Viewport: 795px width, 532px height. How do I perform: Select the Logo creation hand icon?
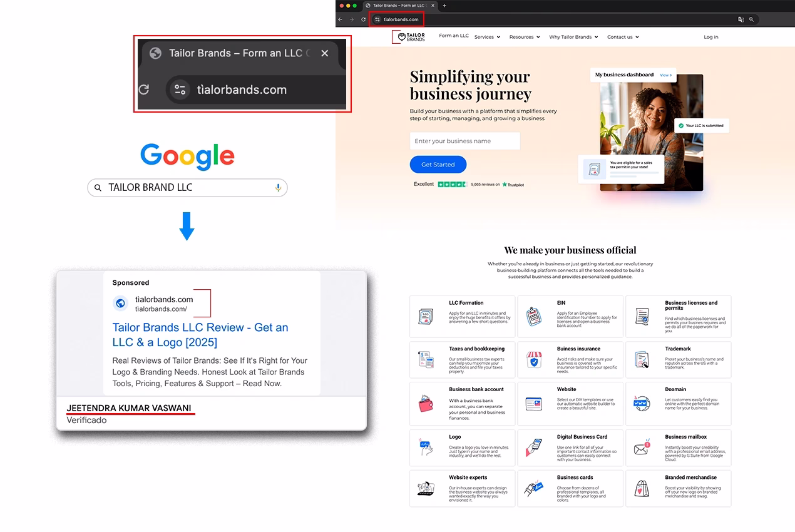click(x=425, y=448)
